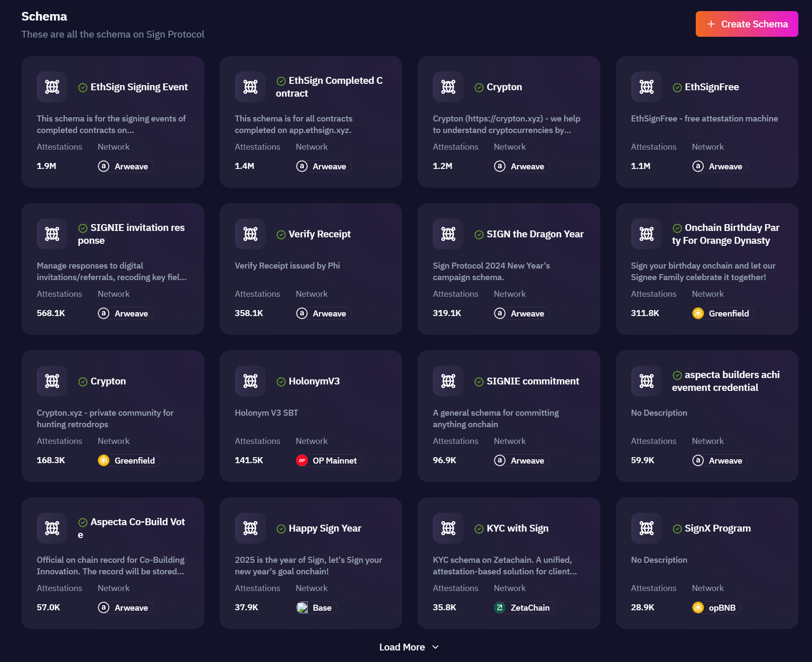Viewport: 812px width, 662px height.
Task: Click 'No Description' on SignX Program card
Action: 659,560
